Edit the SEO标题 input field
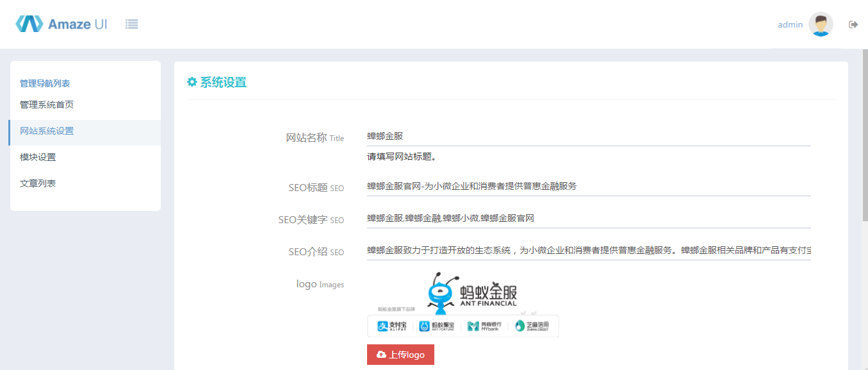Image resolution: width=868 pixels, height=370 pixels. coord(589,186)
